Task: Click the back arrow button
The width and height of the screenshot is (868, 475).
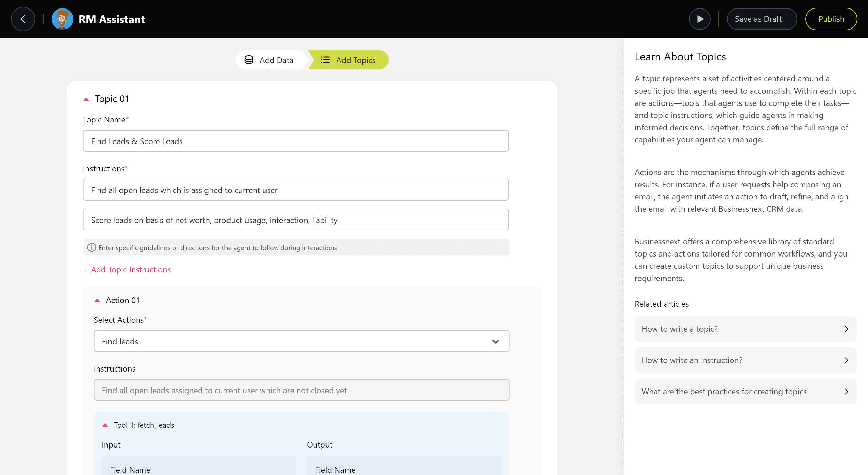Action: coord(23,19)
